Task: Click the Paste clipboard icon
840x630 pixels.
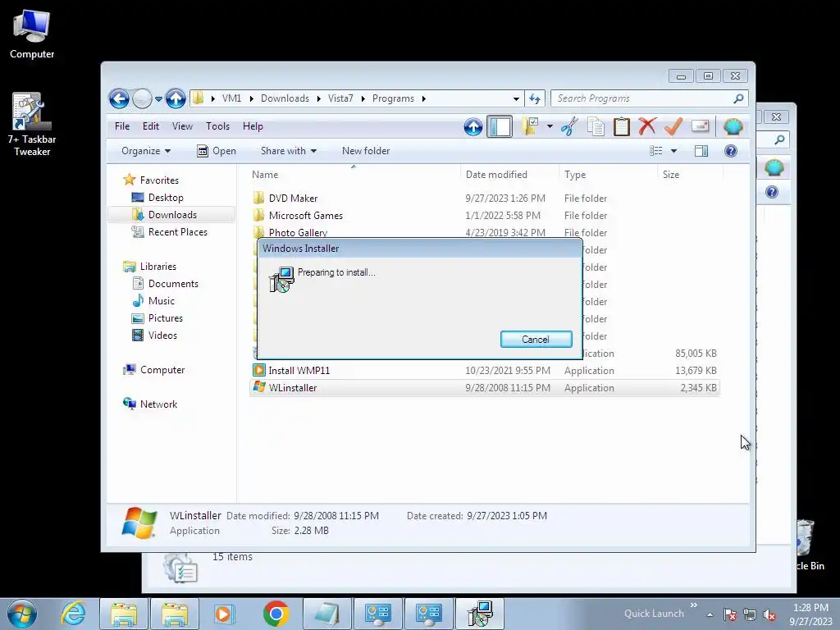Action: [x=622, y=127]
